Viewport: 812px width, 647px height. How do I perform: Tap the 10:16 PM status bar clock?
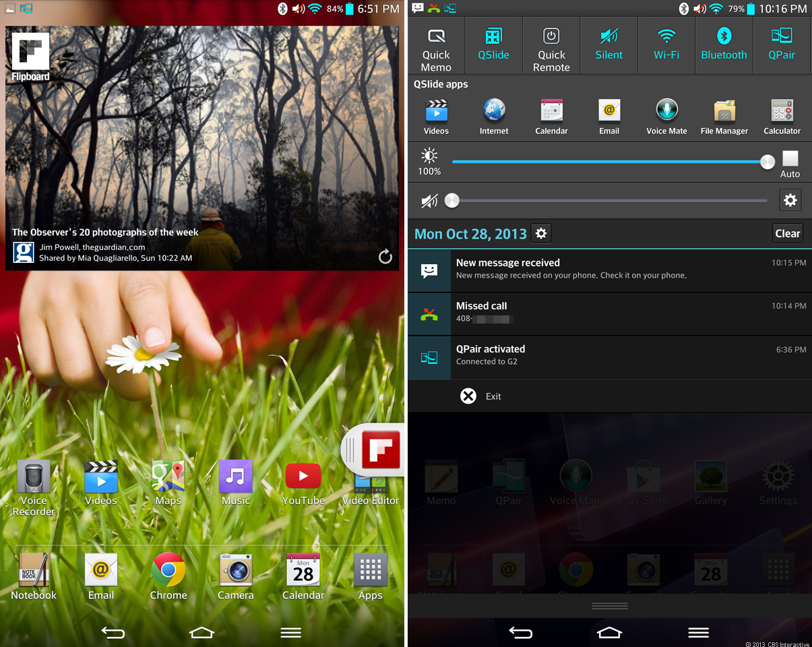(782, 9)
